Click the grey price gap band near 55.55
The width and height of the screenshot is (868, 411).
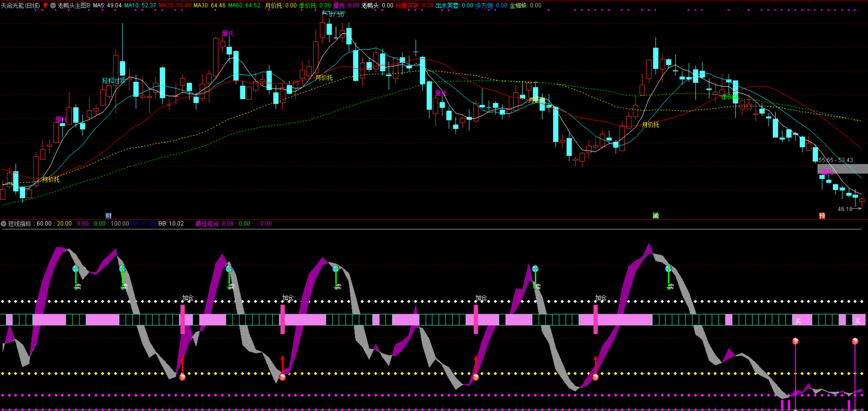pos(842,169)
